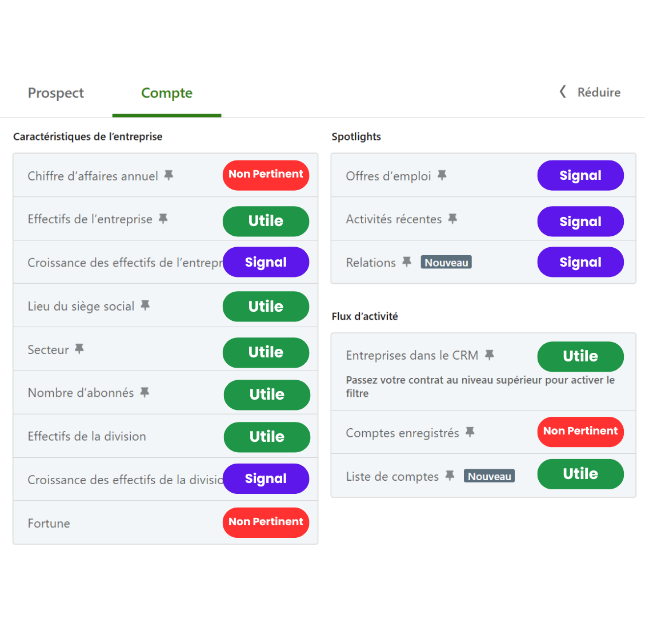Screen dimensions: 645x644
Task: Click Utile badge for Effectifs de l'entreprise
Action: [x=266, y=221]
